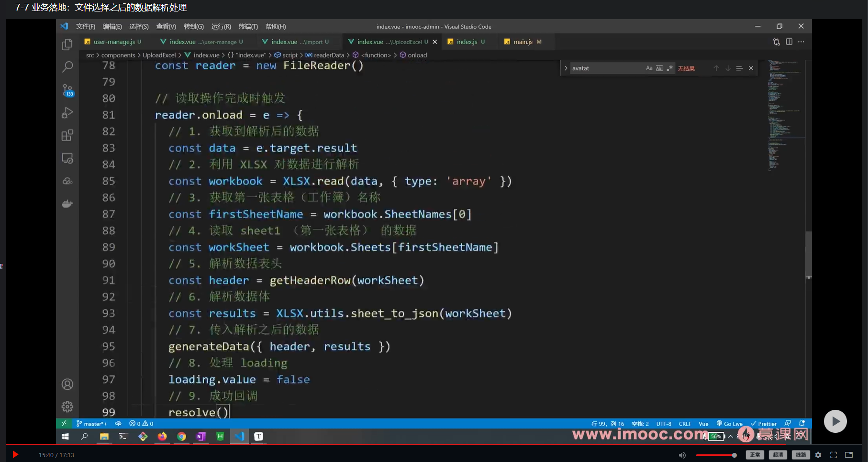Mute the video player volume
The image size is (868, 462).
tap(682, 455)
